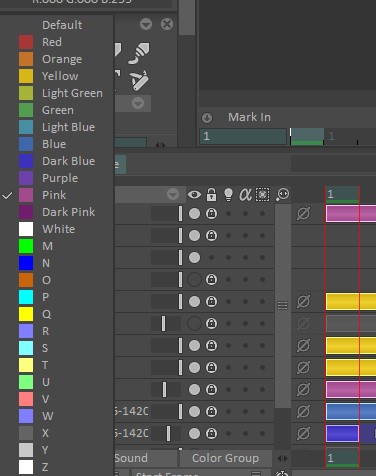Expand the tool options dropdown below tools
Screen dimensions: 376x476
(x=138, y=103)
